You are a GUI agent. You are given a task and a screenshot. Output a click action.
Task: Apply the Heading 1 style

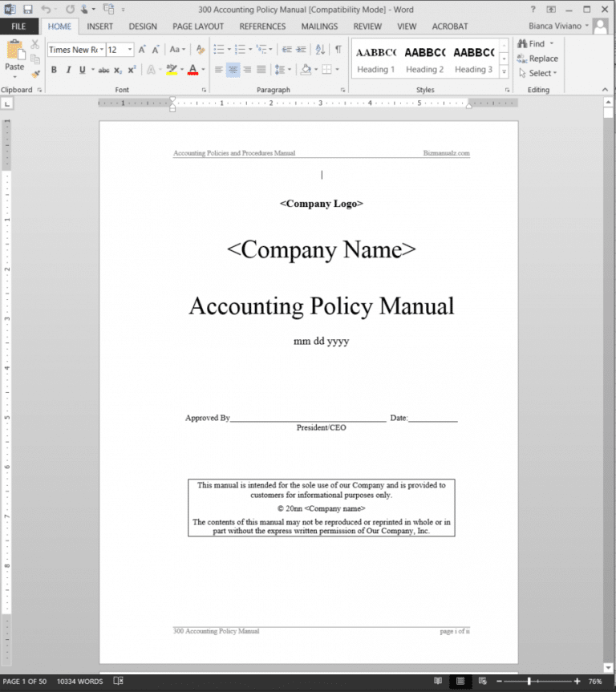[x=376, y=59]
